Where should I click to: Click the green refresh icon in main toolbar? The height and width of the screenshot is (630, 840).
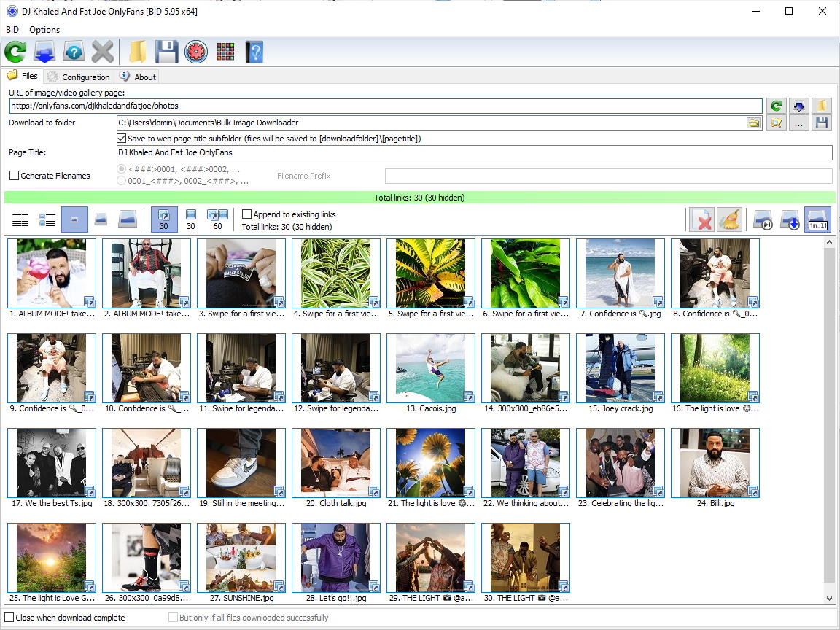[x=15, y=52]
